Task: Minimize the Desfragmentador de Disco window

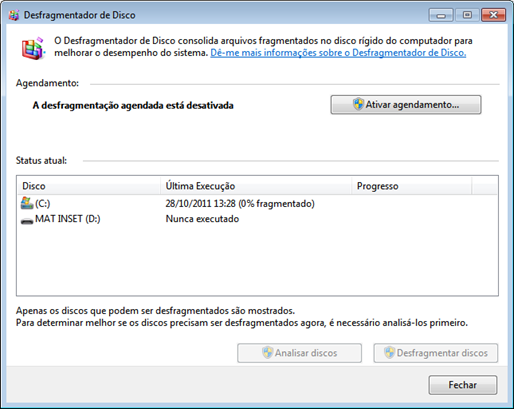Action: 441,15
